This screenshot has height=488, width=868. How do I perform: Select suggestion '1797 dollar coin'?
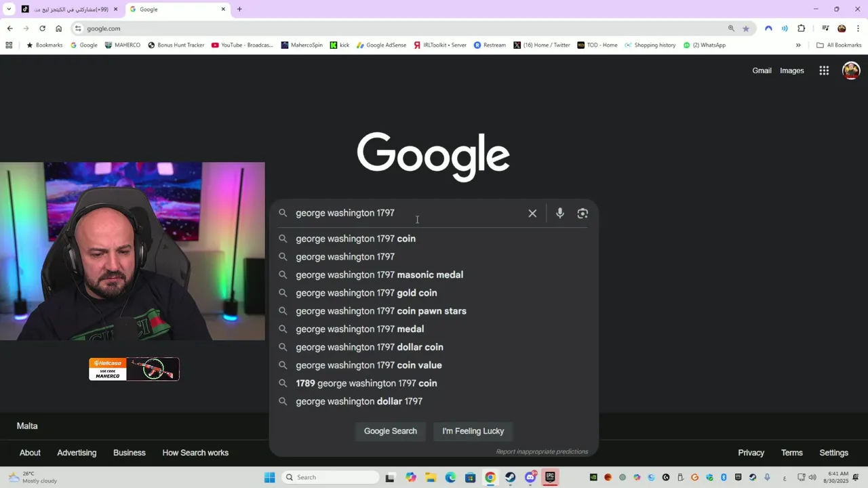pyautogui.click(x=434, y=347)
